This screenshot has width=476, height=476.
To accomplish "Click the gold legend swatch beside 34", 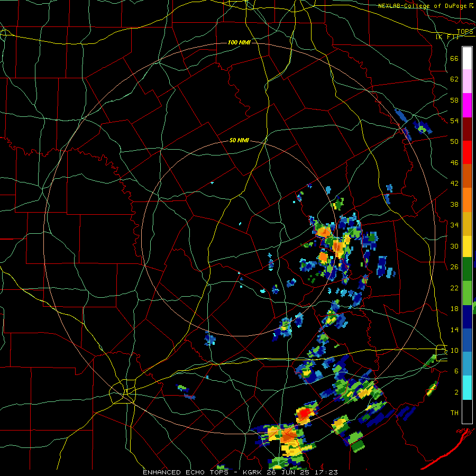I will point(467,224).
